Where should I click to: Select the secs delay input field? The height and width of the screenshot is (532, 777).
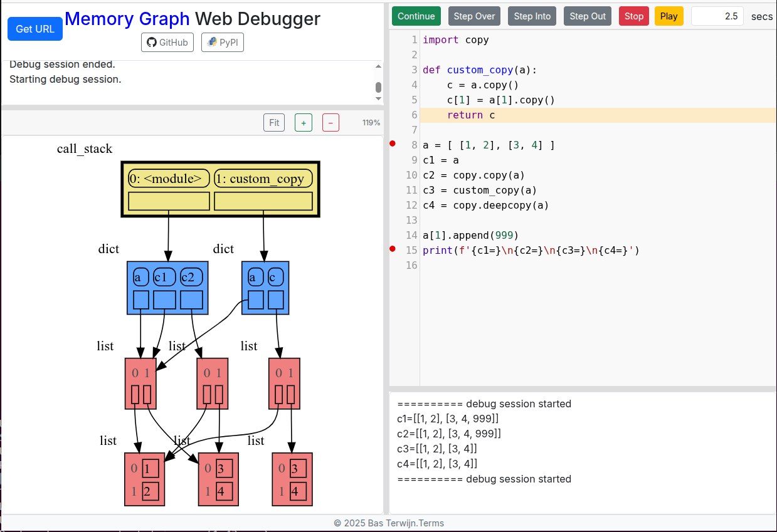(717, 16)
